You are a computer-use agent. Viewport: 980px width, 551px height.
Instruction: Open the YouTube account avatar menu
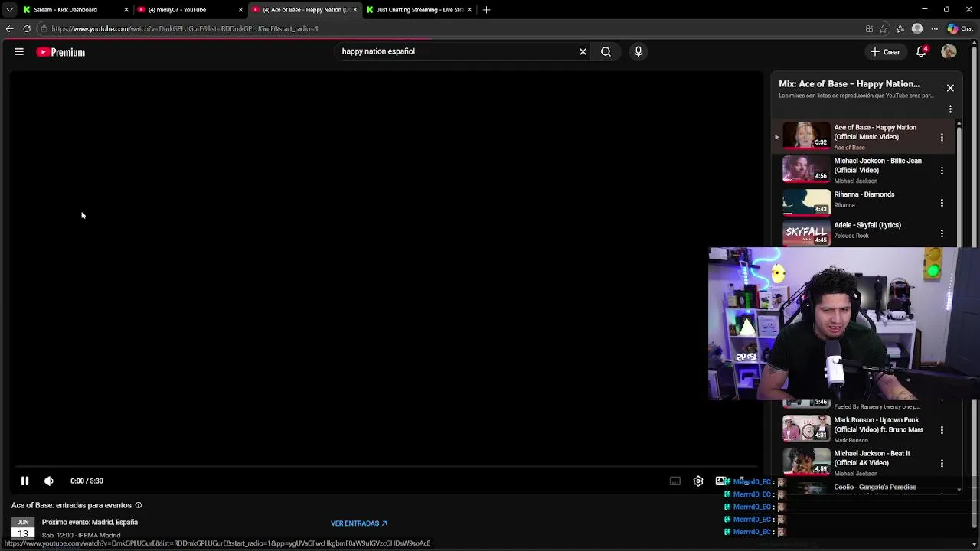pyautogui.click(x=949, y=52)
